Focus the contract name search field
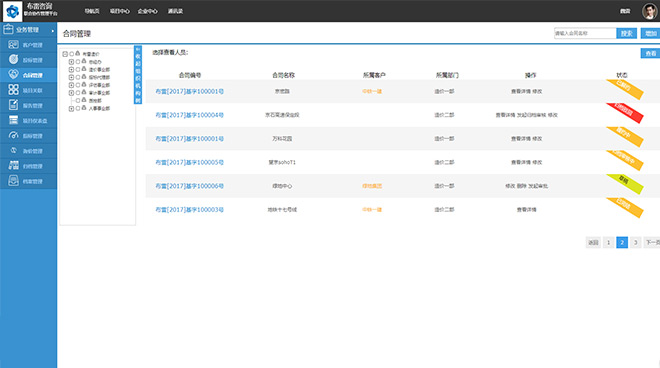Screen dimensions: 660x368 coord(585,33)
